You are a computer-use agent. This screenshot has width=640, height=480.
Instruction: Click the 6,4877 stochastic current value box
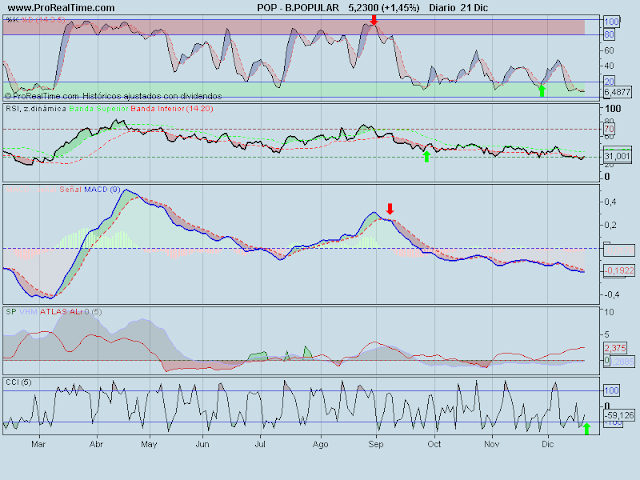pos(617,92)
